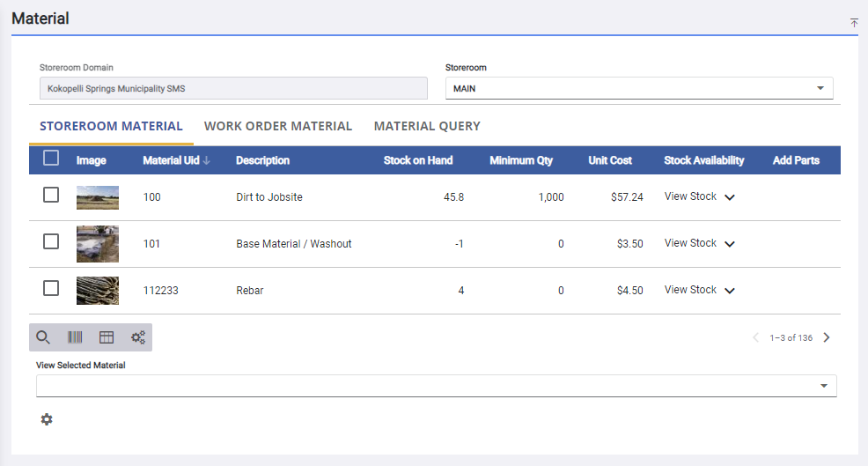Collapse the Material panel using top-right arrow icon
The height and width of the screenshot is (466, 868).
853,23
